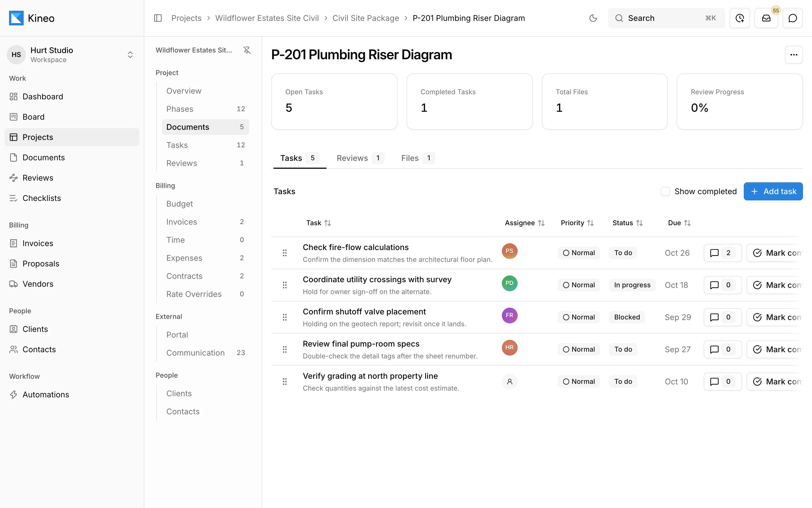
Task: Switch to the Reviews tab
Action: pos(360,158)
